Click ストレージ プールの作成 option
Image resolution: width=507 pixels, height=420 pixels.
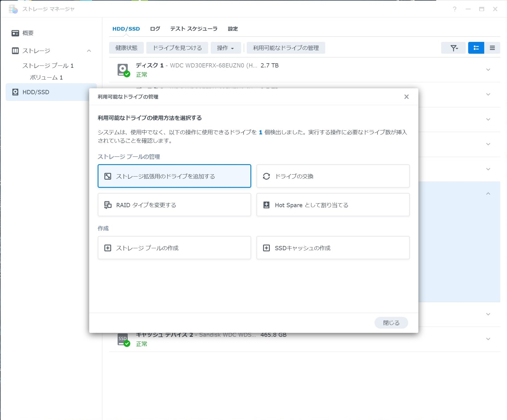(174, 248)
